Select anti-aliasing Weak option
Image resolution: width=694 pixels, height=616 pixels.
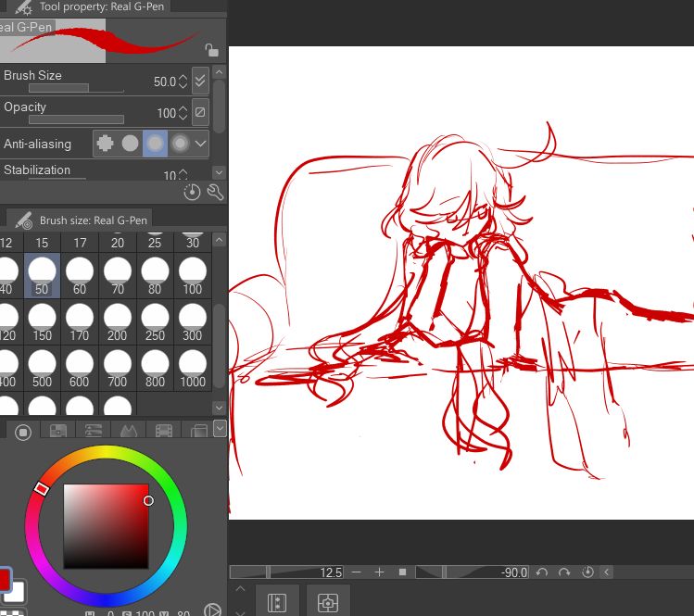click(130, 144)
